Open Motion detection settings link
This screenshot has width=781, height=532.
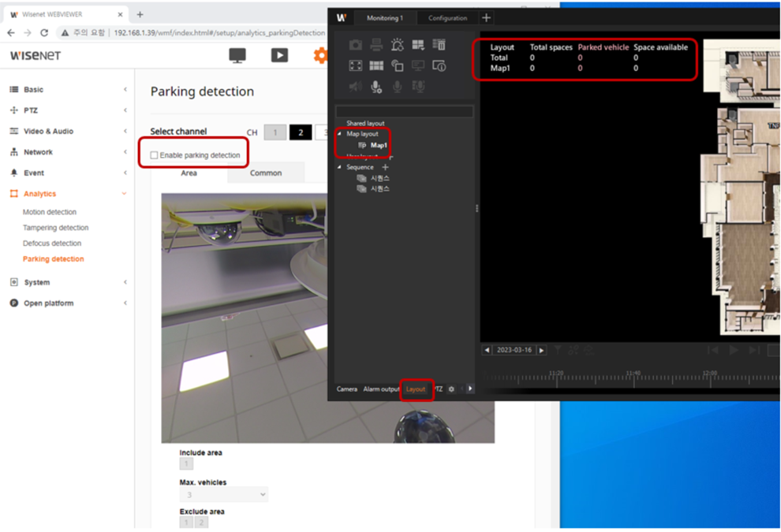coord(50,212)
